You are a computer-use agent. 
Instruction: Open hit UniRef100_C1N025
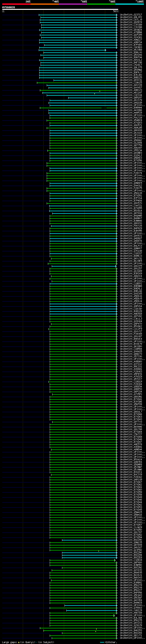pyautogui.click(x=131, y=82)
